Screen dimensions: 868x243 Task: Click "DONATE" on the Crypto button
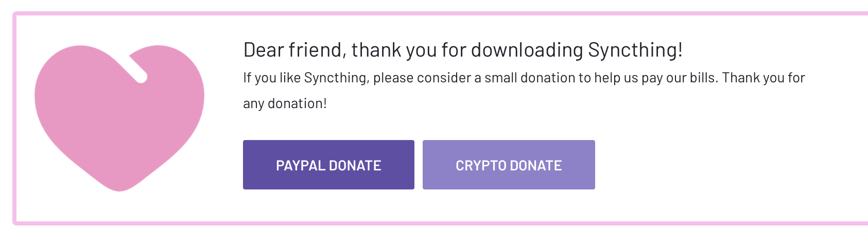(536, 165)
